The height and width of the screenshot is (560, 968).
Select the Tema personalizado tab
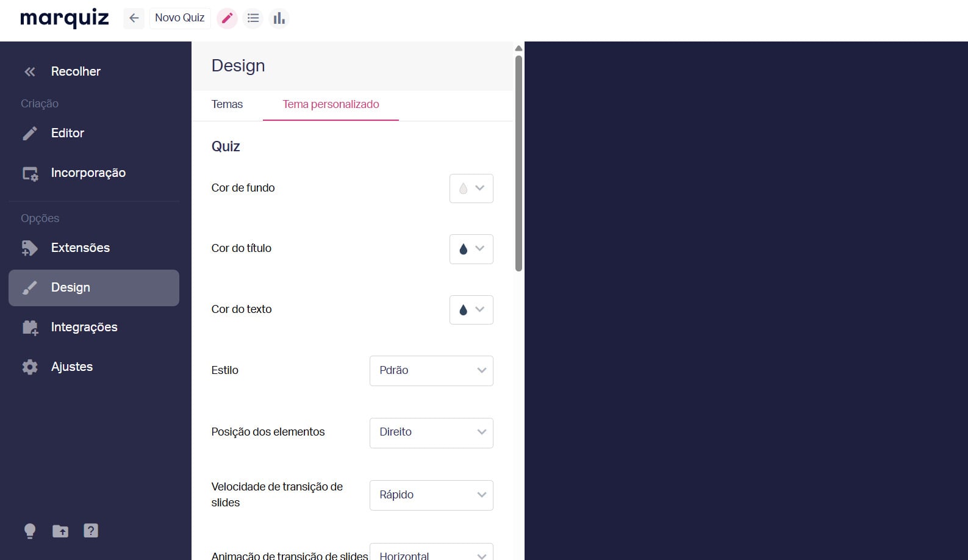331,104
